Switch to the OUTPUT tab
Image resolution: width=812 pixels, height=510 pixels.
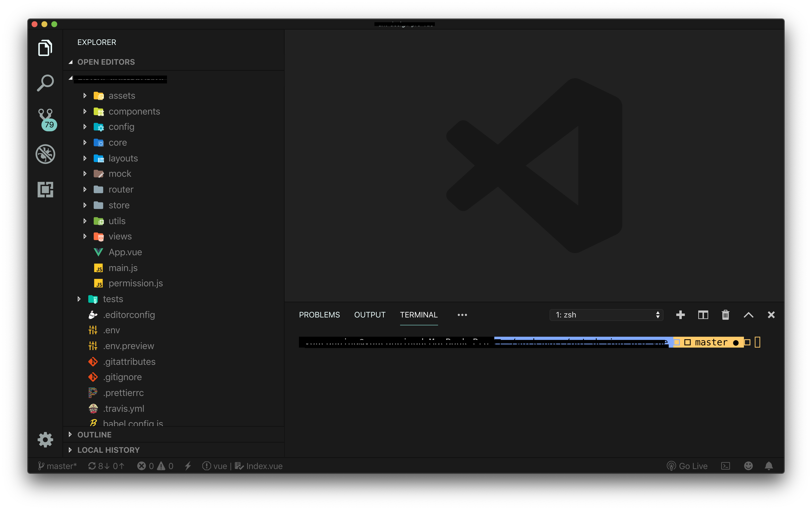pos(369,315)
